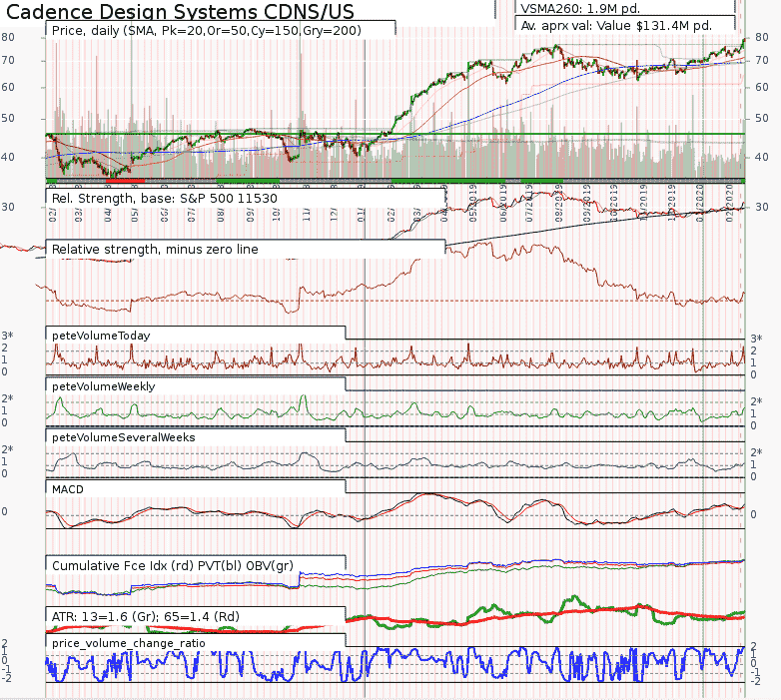Select the peteVolumeWeekly panel label
This screenshot has height=700, width=781.
(x=104, y=386)
